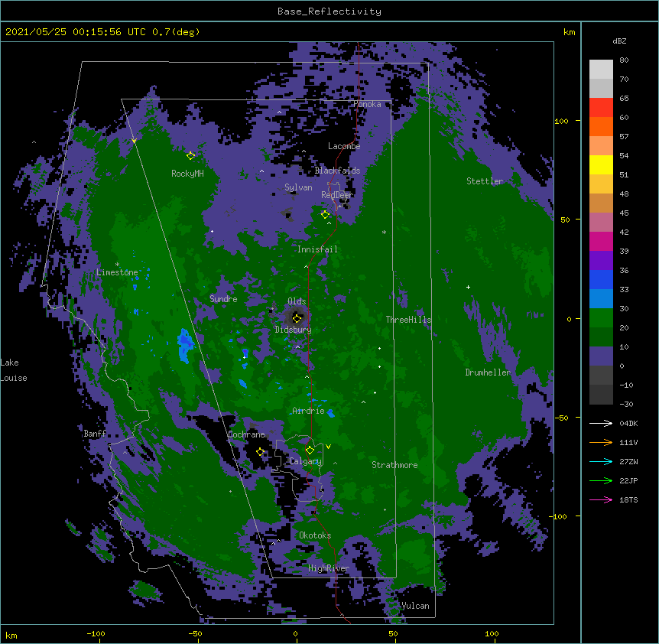Viewport: 659px width, 644px height.
Task: Click the Ponoka label
Action: [x=367, y=104]
